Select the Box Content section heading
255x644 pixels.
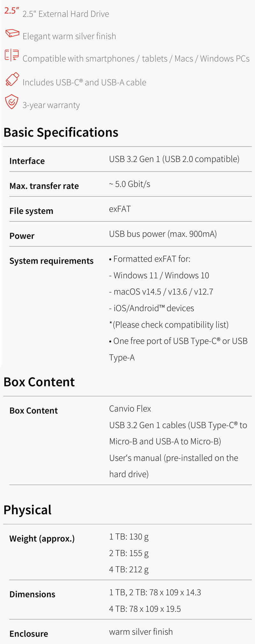(39, 382)
